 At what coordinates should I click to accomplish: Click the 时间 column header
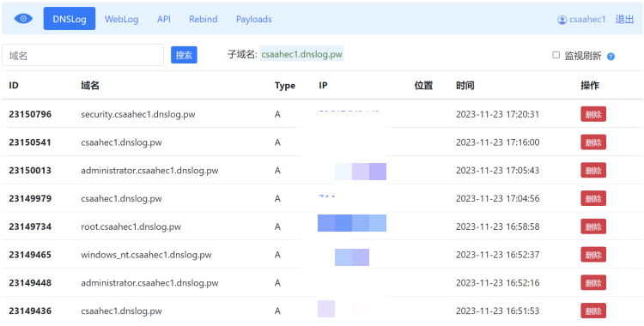coord(465,86)
